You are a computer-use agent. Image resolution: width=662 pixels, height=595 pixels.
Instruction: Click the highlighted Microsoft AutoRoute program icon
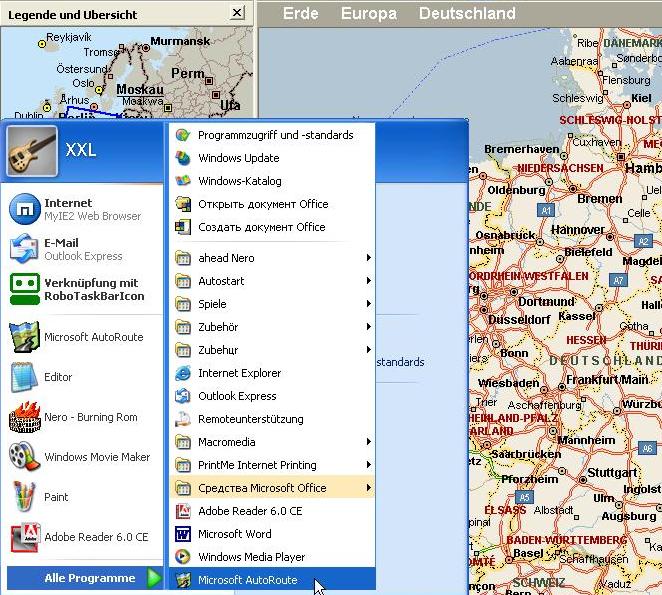(x=183, y=580)
